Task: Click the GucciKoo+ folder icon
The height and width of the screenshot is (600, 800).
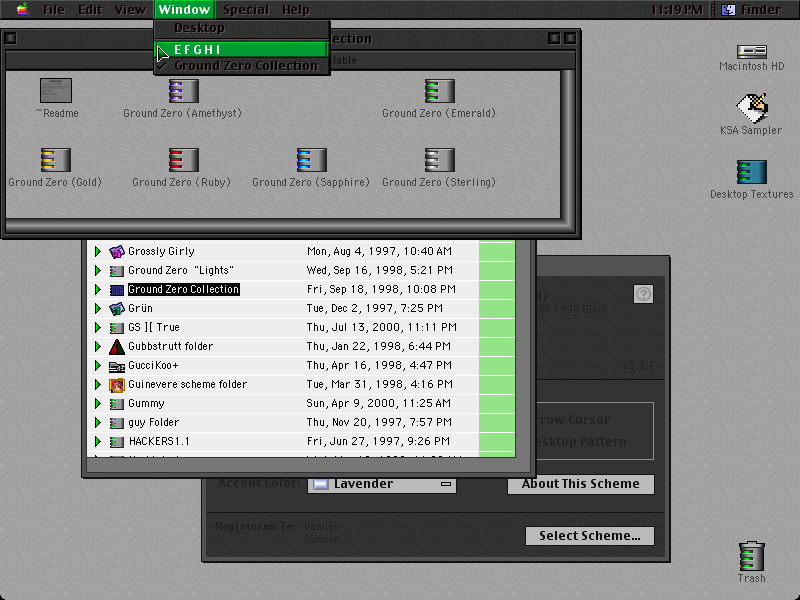Action: coord(117,366)
